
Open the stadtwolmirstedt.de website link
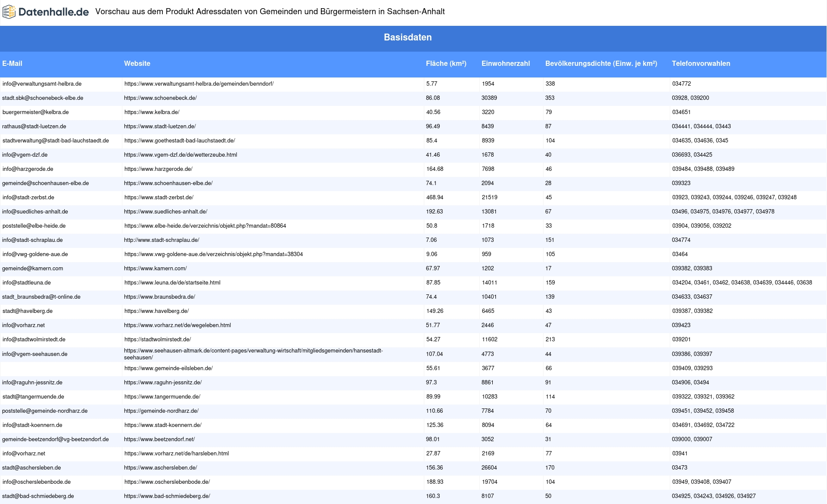pyautogui.click(x=158, y=340)
